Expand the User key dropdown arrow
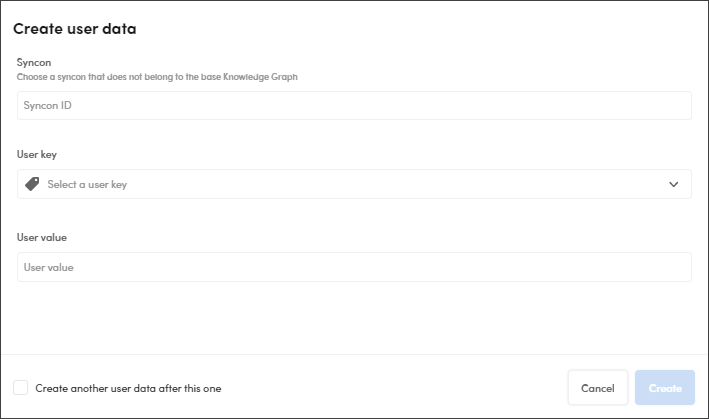 pos(673,184)
